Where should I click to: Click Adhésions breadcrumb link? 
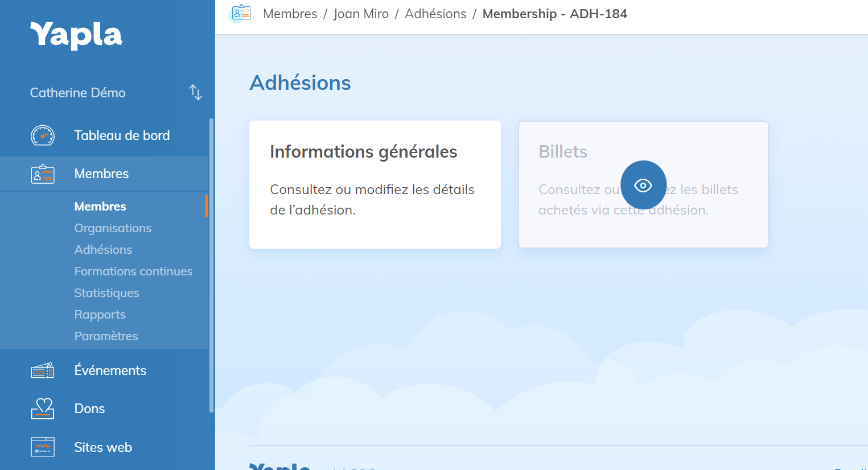(435, 14)
